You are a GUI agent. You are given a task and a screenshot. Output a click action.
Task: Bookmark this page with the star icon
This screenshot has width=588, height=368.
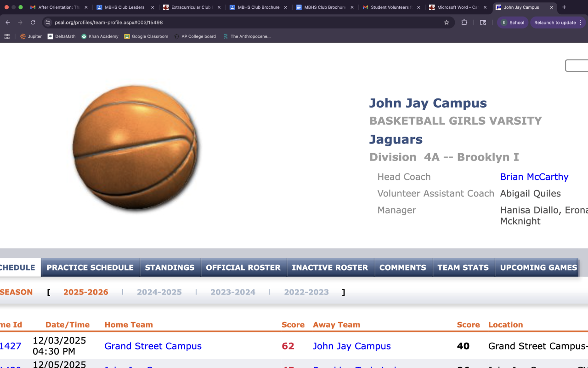pyautogui.click(x=446, y=23)
